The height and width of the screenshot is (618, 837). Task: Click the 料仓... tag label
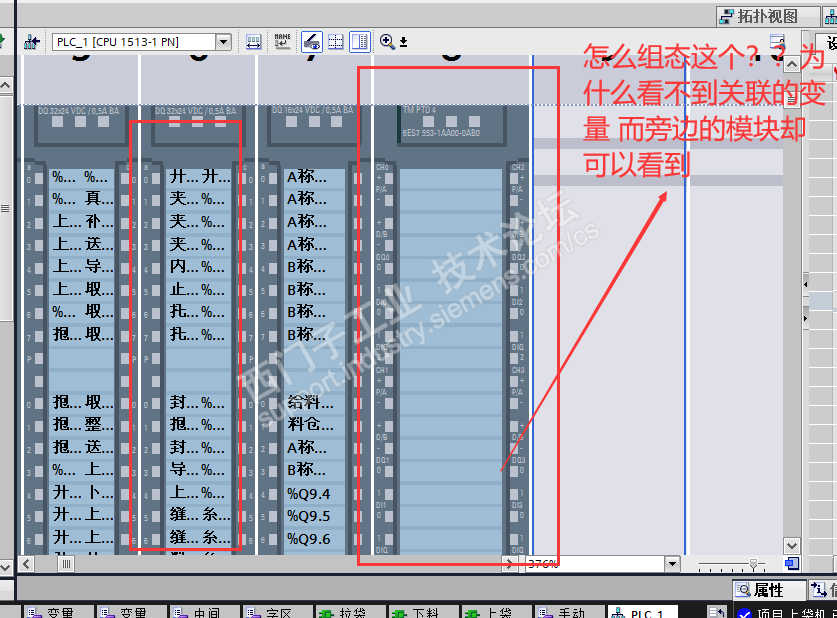(x=310, y=424)
